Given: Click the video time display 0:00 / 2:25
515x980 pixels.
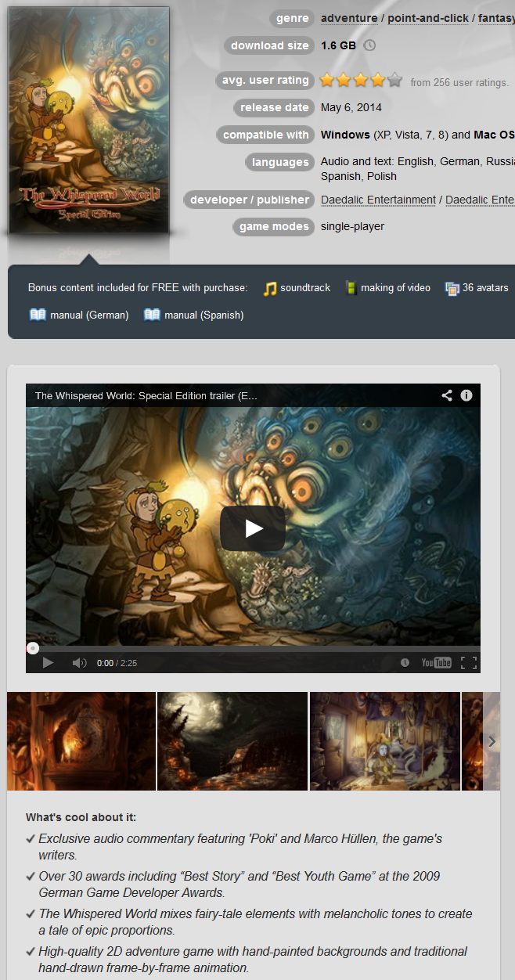Looking at the screenshot, I should (117, 663).
